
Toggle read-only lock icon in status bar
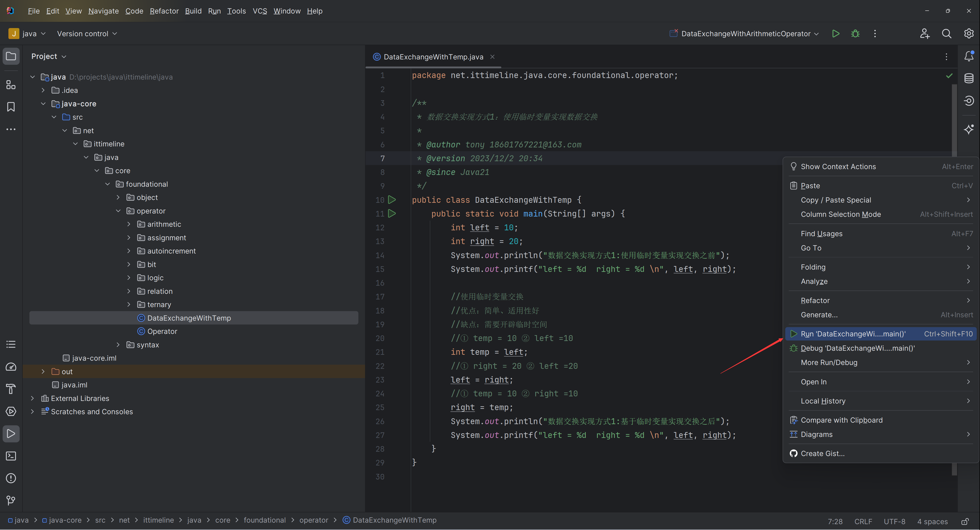(x=965, y=521)
